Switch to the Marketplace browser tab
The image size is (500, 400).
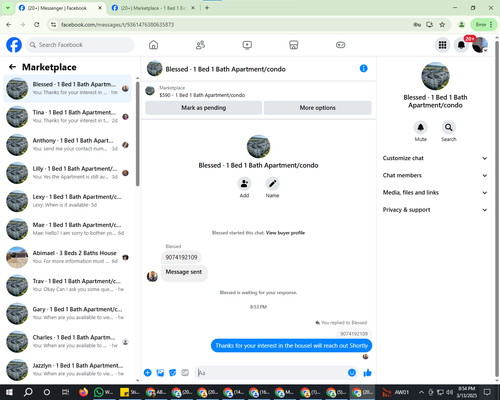153,8
